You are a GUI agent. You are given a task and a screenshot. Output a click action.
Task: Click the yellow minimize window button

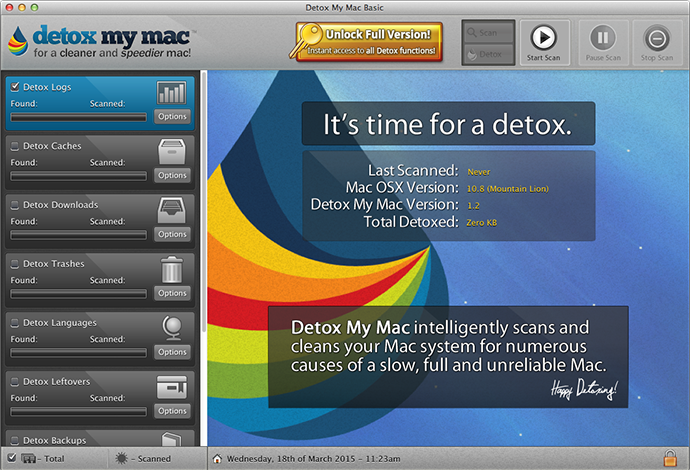[22, 7]
